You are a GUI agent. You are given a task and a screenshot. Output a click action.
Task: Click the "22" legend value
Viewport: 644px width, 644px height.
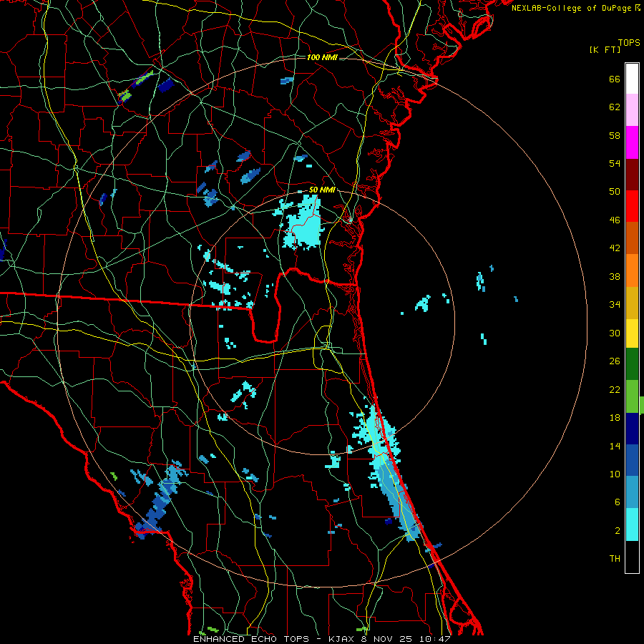pyautogui.click(x=615, y=389)
